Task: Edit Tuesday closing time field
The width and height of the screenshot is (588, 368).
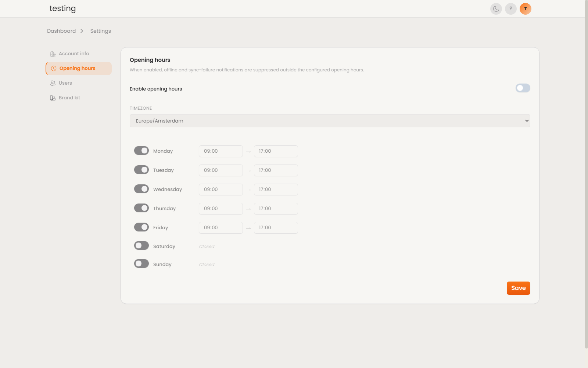Action: tap(276, 170)
